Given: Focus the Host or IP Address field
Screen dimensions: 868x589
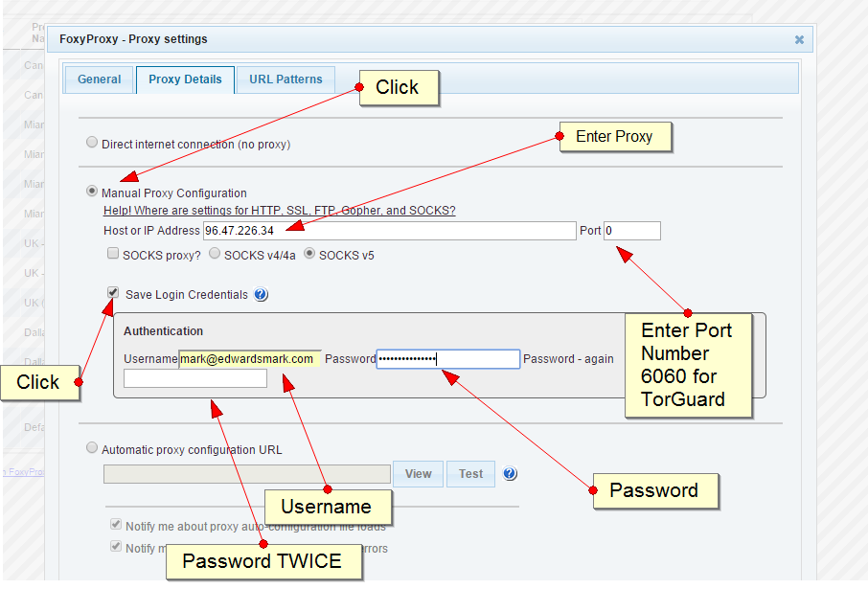Looking at the screenshot, I should [389, 231].
